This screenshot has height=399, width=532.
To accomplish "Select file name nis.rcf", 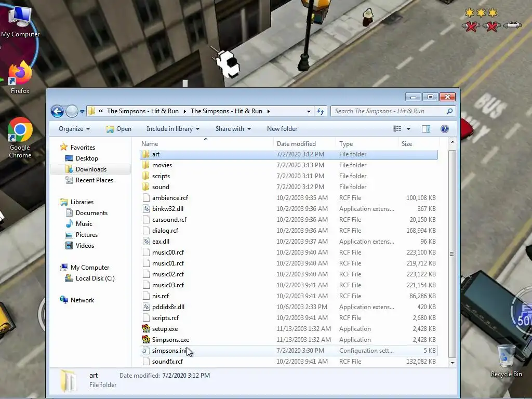I will [x=161, y=296].
